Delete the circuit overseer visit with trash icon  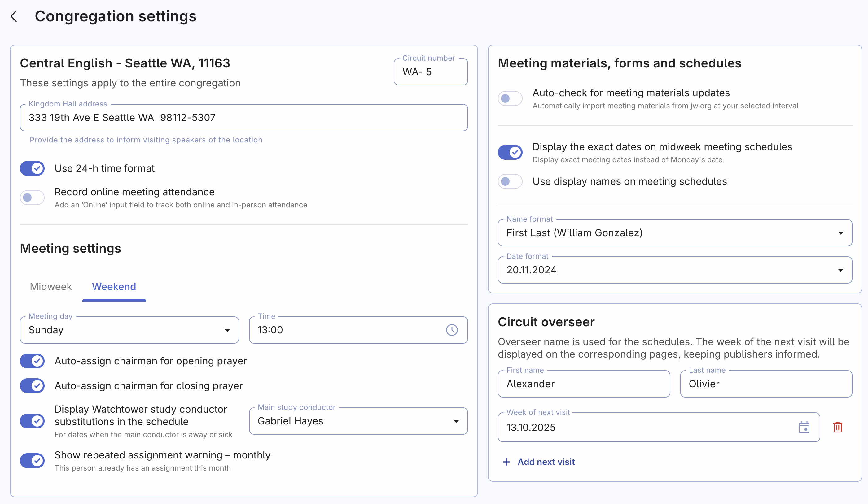tap(838, 427)
